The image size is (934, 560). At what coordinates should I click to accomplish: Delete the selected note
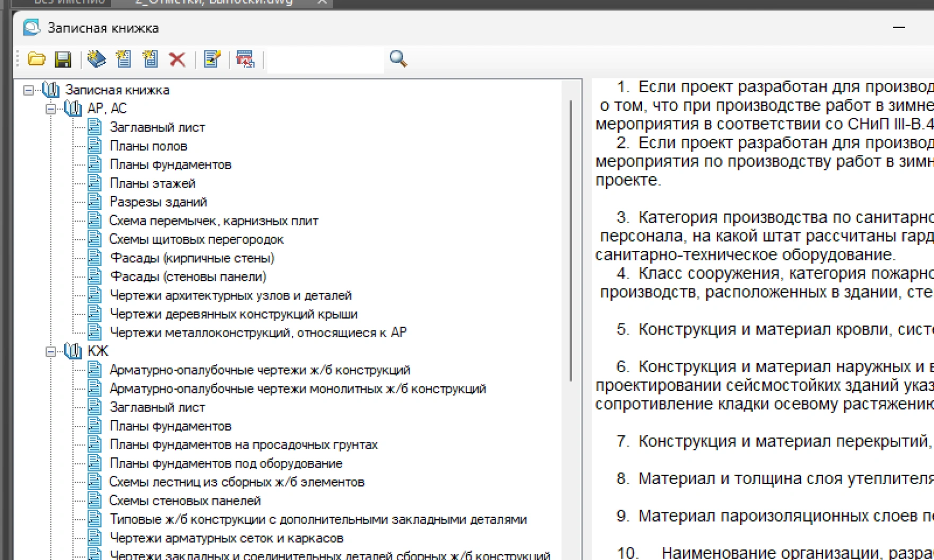click(178, 60)
